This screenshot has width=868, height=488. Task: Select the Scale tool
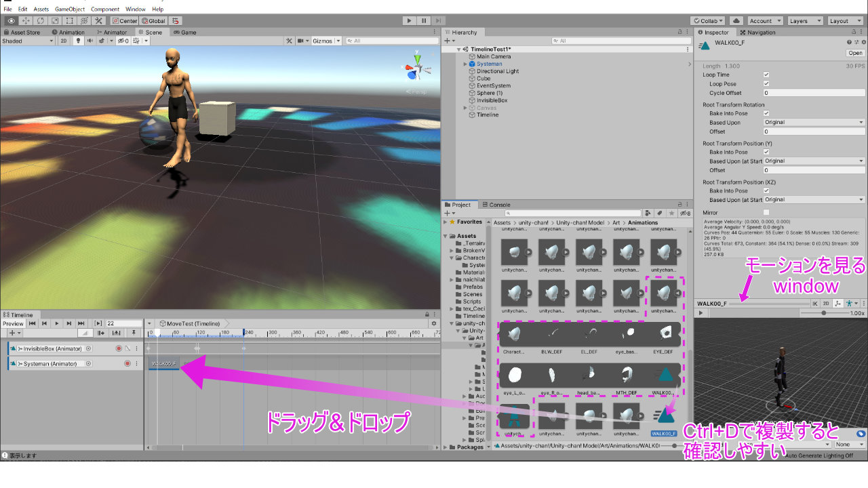pos(55,21)
